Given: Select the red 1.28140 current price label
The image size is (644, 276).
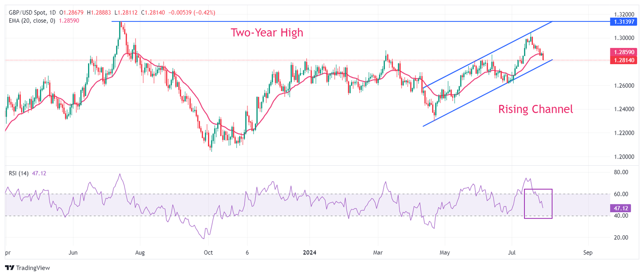Looking at the screenshot, I should pos(624,60).
